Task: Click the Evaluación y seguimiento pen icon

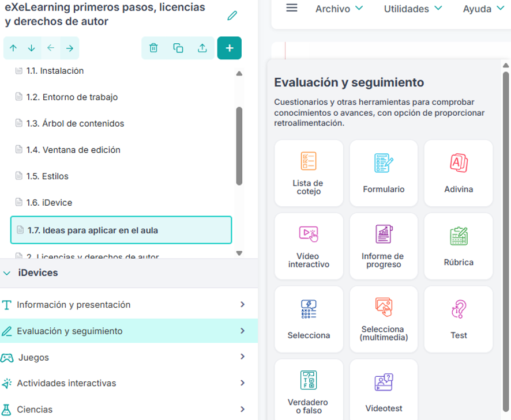Action: (6, 331)
